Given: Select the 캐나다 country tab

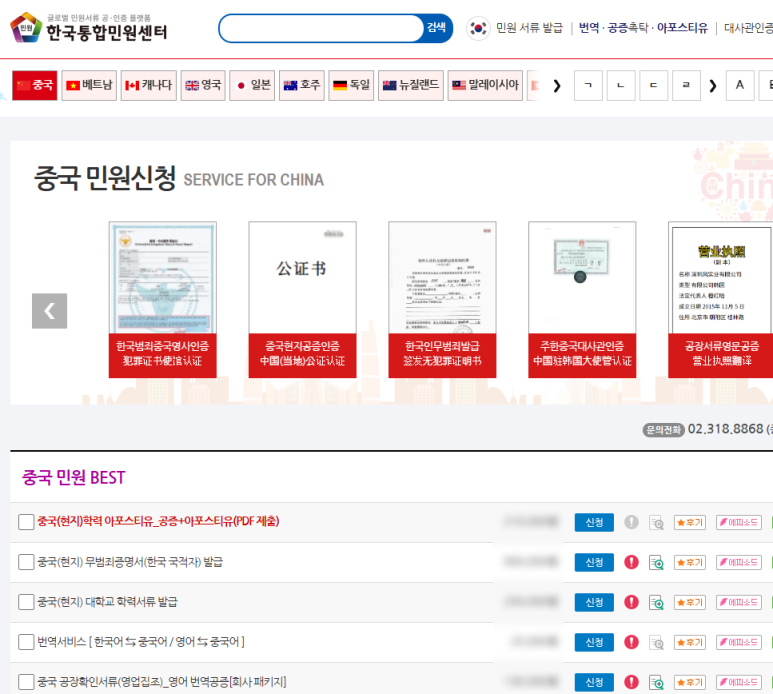Looking at the screenshot, I should coord(148,85).
